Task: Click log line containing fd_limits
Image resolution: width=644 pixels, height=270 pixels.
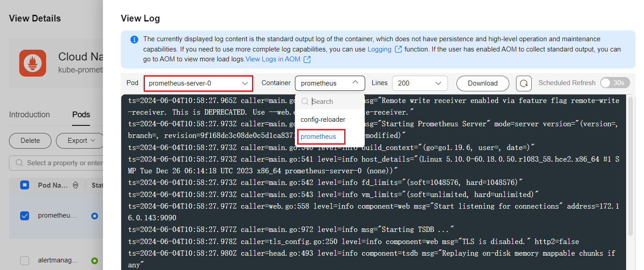Action: pos(325,183)
